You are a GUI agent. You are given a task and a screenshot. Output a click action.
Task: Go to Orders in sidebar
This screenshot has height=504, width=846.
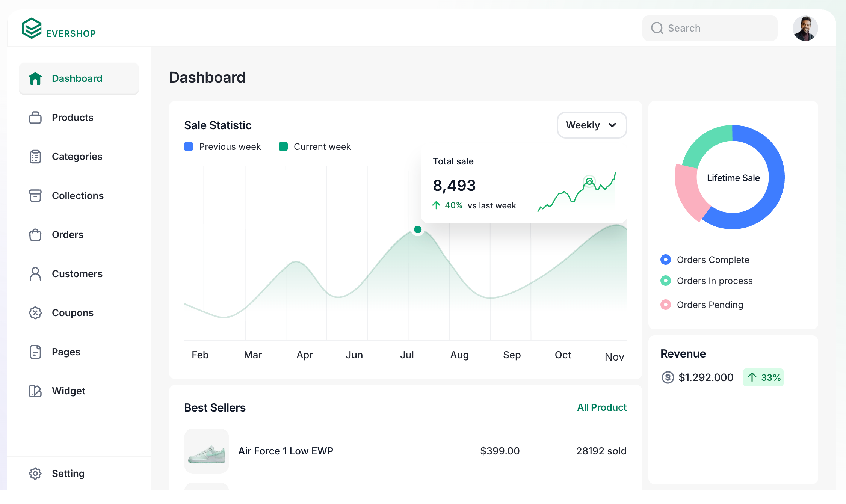click(x=68, y=235)
